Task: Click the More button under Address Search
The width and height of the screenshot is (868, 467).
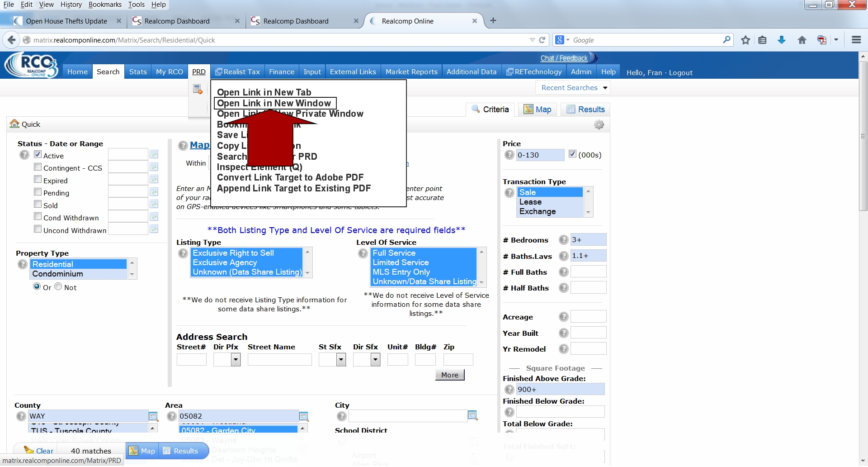Action: pyautogui.click(x=450, y=375)
